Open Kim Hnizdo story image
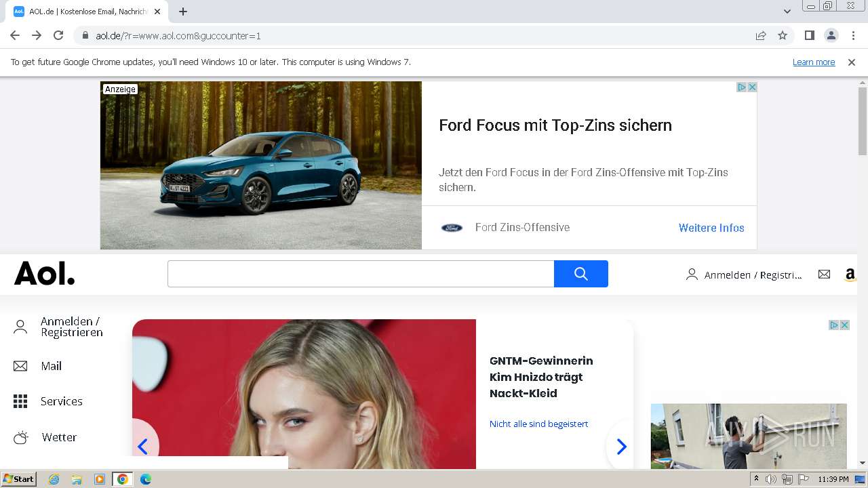The height and width of the screenshot is (488, 868). coord(304,394)
